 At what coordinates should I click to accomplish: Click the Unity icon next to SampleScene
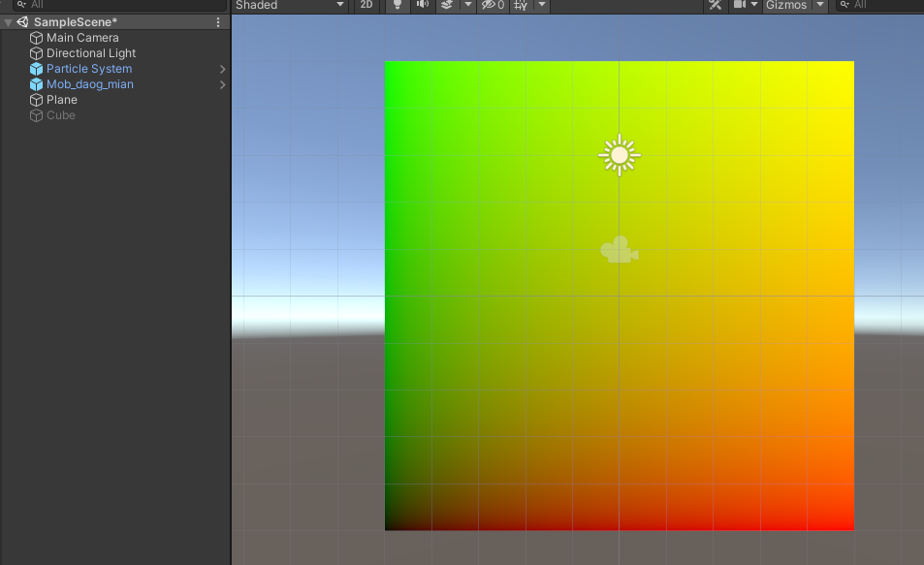click(21, 20)
